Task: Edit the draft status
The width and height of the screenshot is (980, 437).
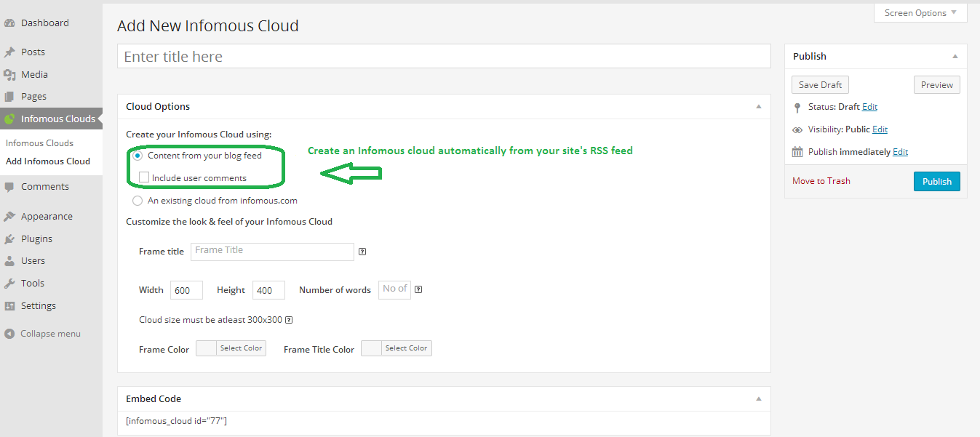Action: click(869, 107)
